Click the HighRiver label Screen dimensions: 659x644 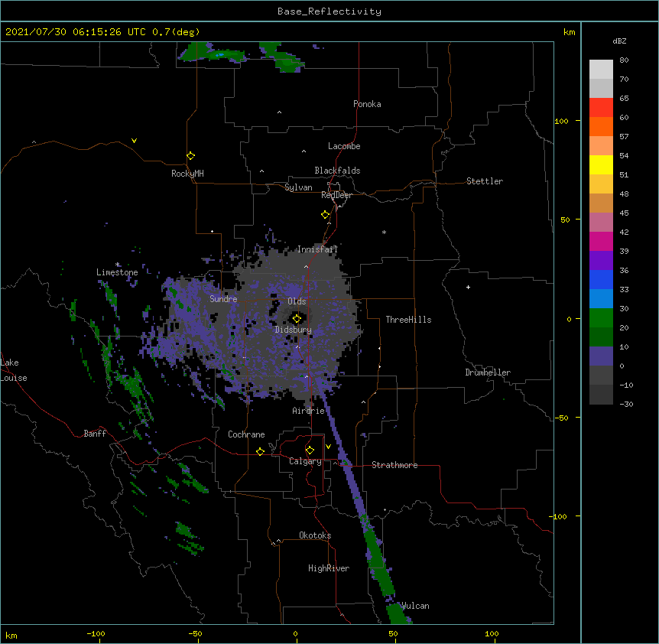(x=329, y=568)
